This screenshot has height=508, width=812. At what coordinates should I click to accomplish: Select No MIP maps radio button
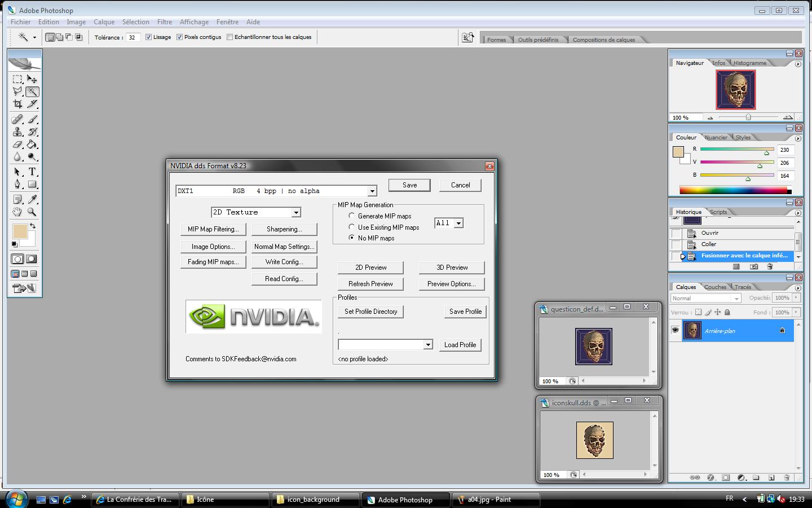pos(352,238)
